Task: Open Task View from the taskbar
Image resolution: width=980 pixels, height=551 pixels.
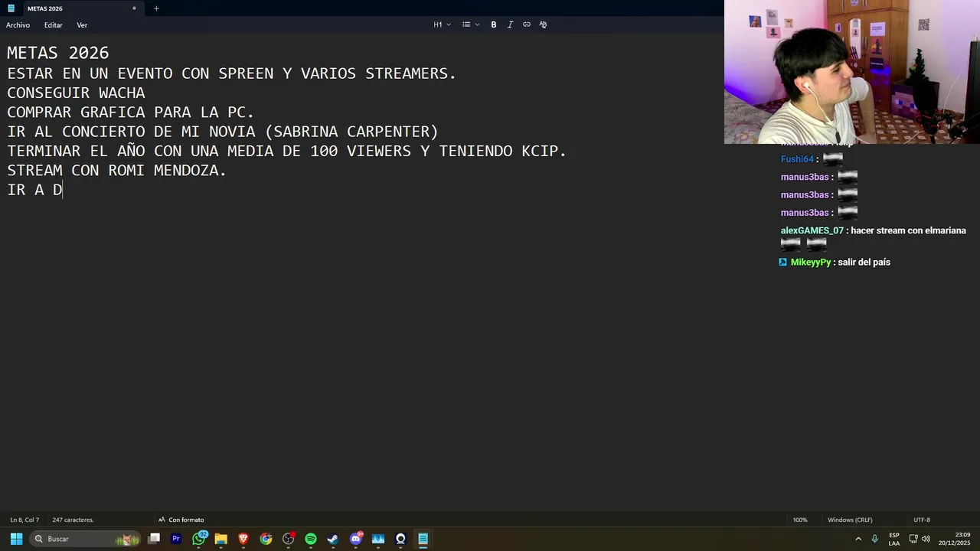Action: (154, 539)
